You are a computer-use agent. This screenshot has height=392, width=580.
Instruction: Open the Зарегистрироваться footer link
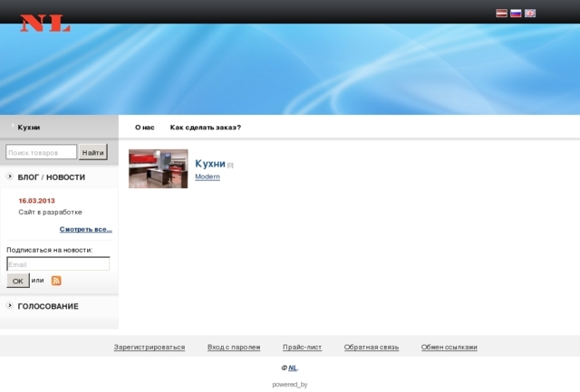[149, 347]
